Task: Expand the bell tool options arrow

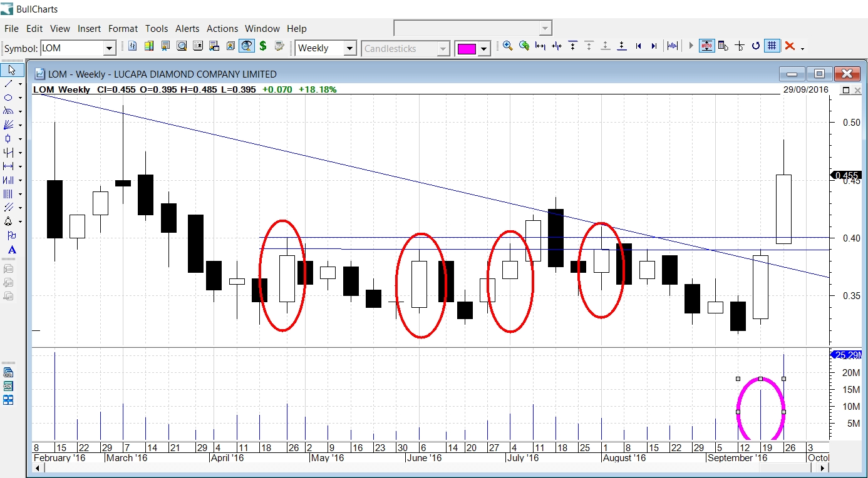Action: click(20, 221)
